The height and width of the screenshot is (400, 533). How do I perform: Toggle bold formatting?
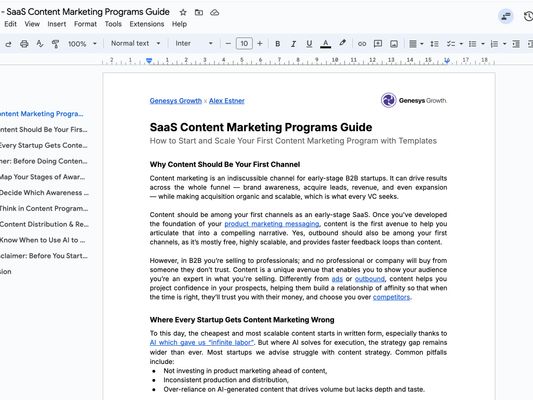coord(278,44)
